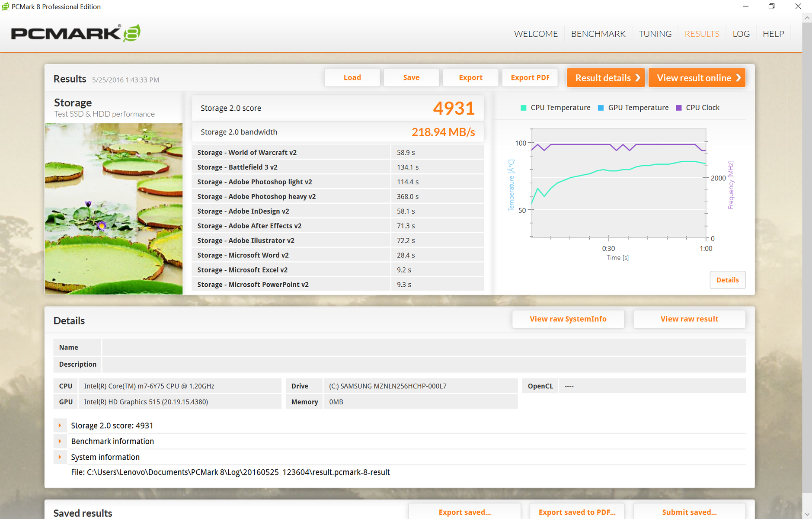
Task: Click the CPU Clock legend swatch
Action: pos(678,108)
